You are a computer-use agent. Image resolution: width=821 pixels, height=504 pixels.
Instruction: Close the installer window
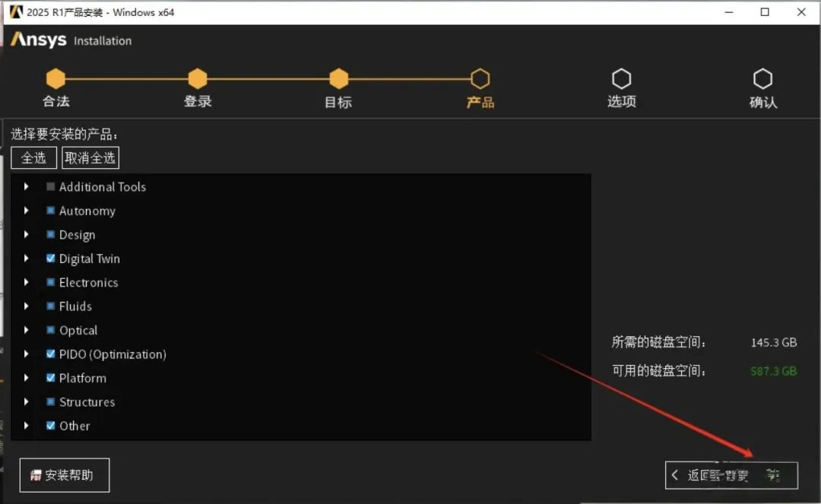pos(801,12)
